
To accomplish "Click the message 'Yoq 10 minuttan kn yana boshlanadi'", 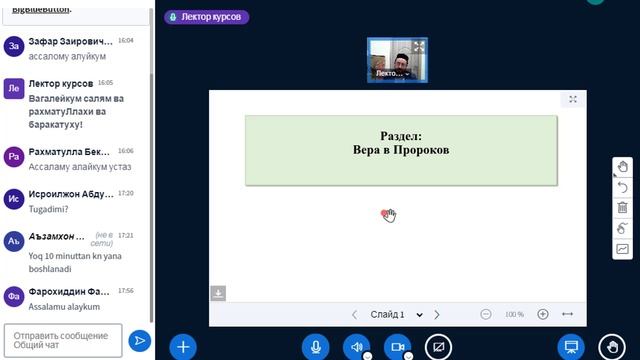I will coord(75,262).
